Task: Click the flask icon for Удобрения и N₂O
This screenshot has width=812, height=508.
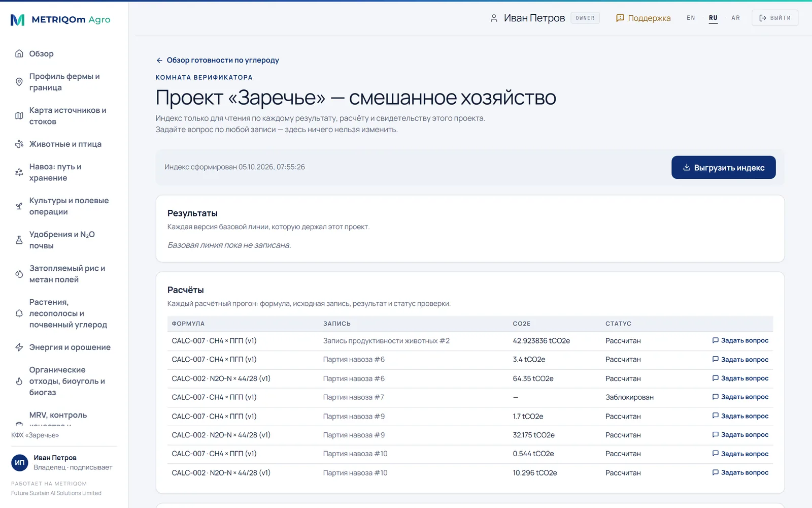Action: [19, 240]
